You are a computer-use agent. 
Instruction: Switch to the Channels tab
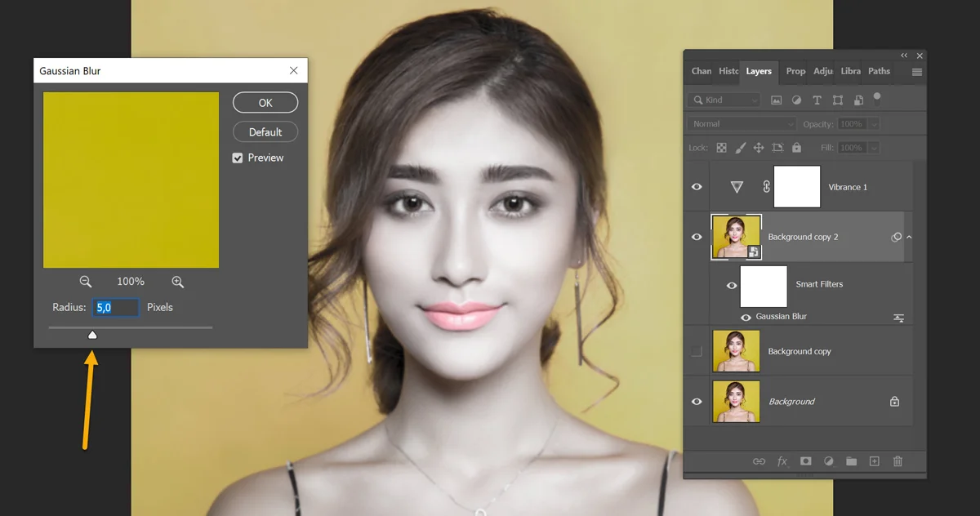[702, 71]
